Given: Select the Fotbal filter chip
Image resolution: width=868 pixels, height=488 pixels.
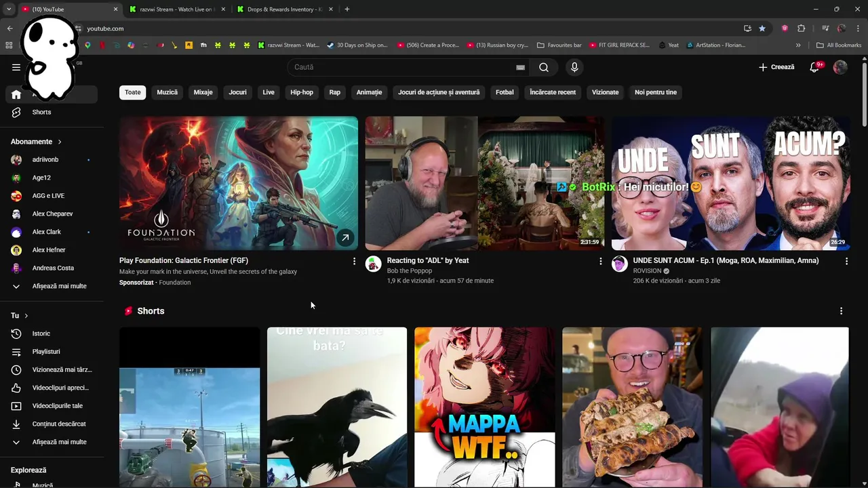Looking at the screenshot, I should [505, 92].
